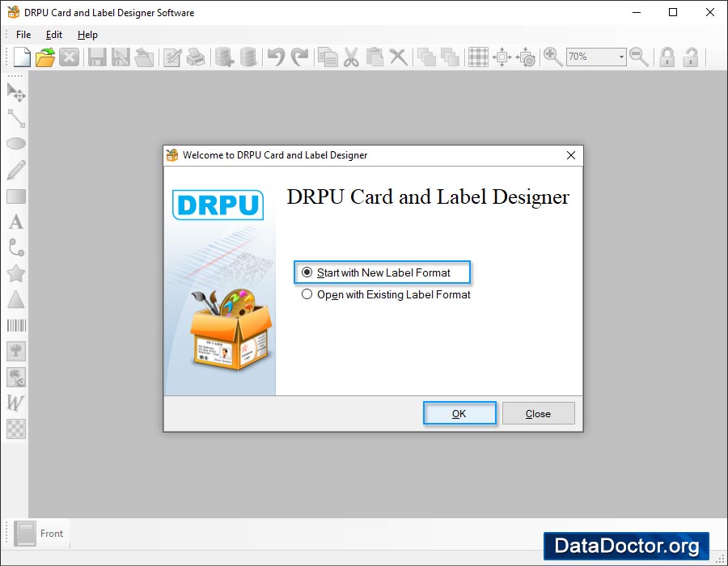Toggle the grid display icon
This screenshot has width=728, height=566.
tap(478, 57)
